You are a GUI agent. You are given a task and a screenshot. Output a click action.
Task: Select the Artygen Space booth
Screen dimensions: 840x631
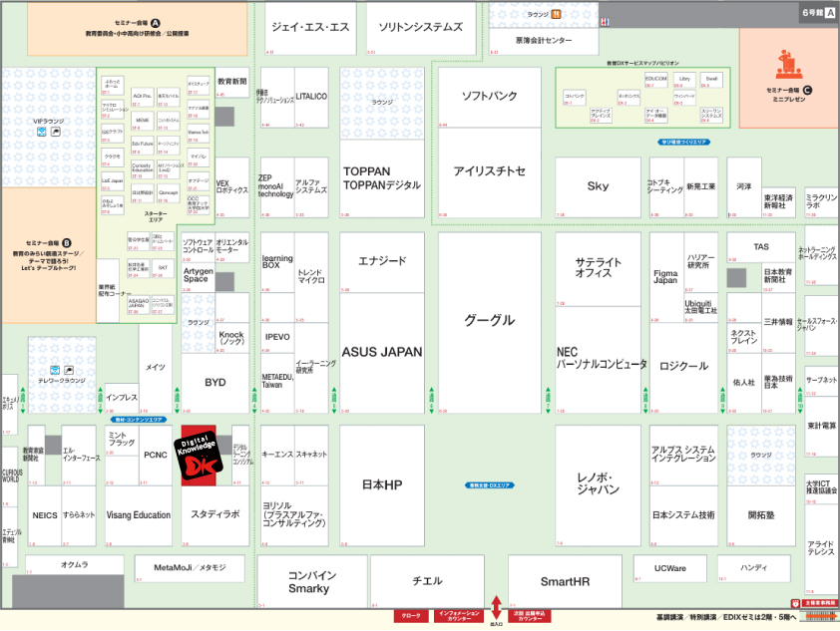[x=199, y=277]
